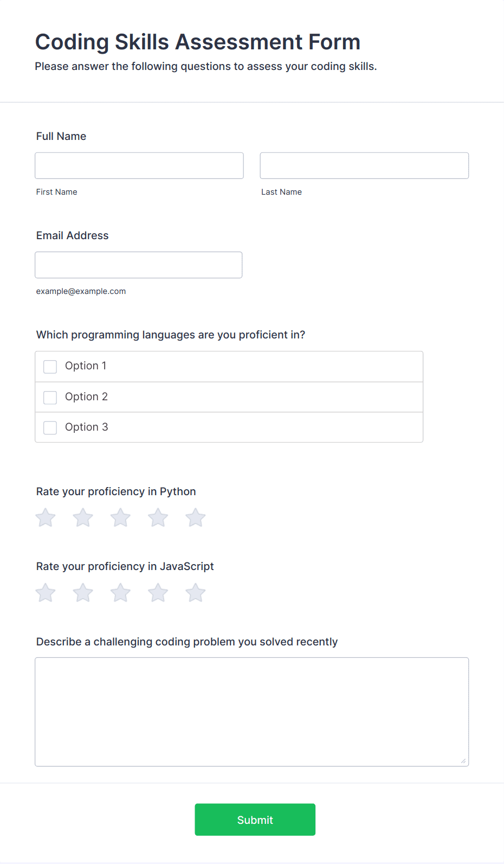Image resolution: width=504 pixels, height=864 pixels.
Task: Click the Option 2 label text
Action: click(x=86, y=396)
